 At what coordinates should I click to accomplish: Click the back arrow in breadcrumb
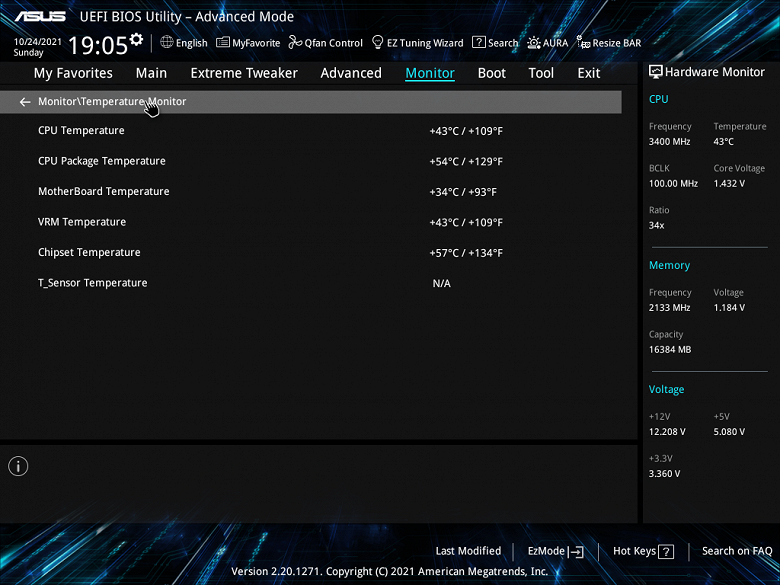click(x=25, y=102)
